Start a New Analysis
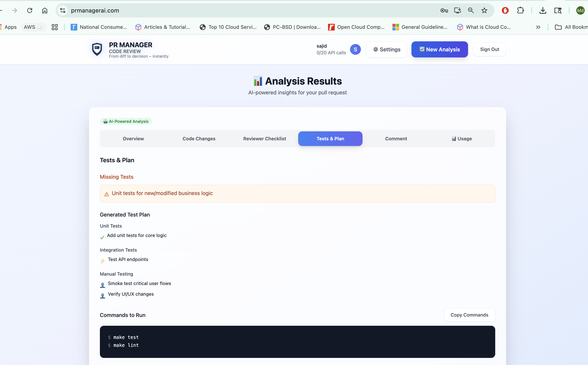Image resolution: width=588 pixels, height=365 pixels. pyautogui.click(x=439, y=49)
